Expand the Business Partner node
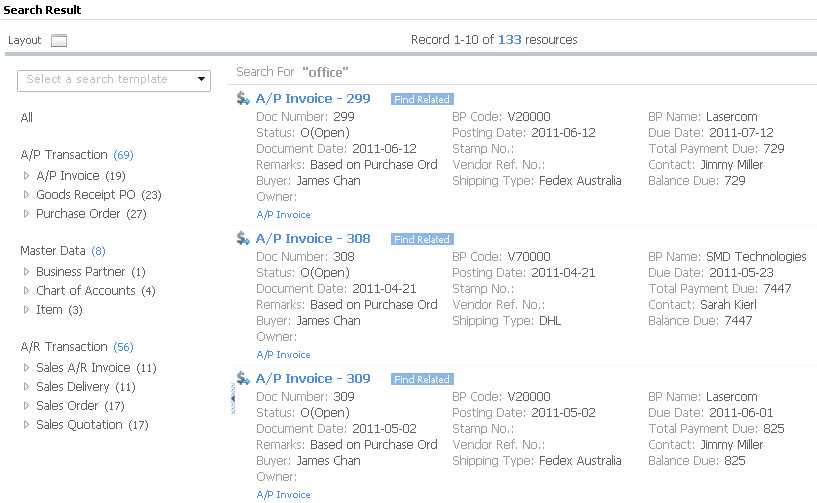817x503 pixels. click(x=27, y=272)
